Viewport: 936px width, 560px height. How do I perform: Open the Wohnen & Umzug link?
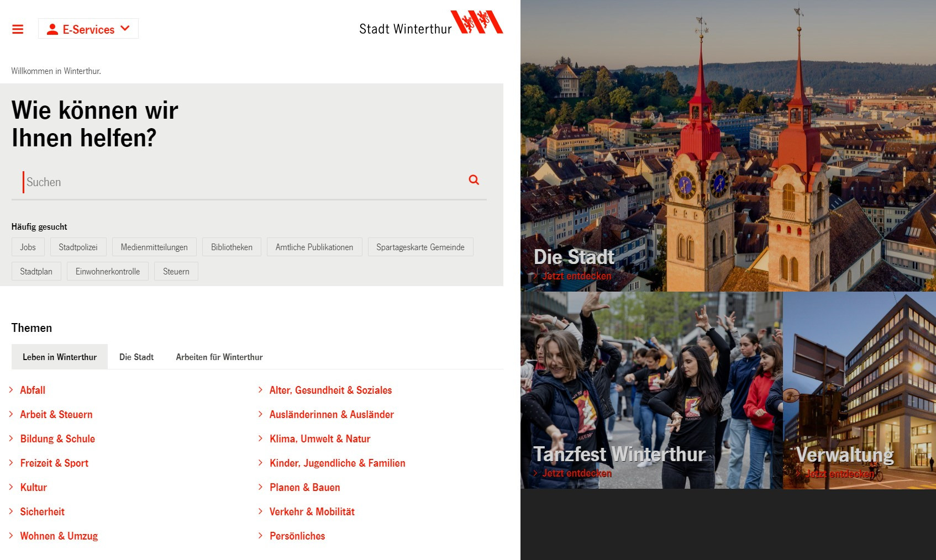point(59,536)
